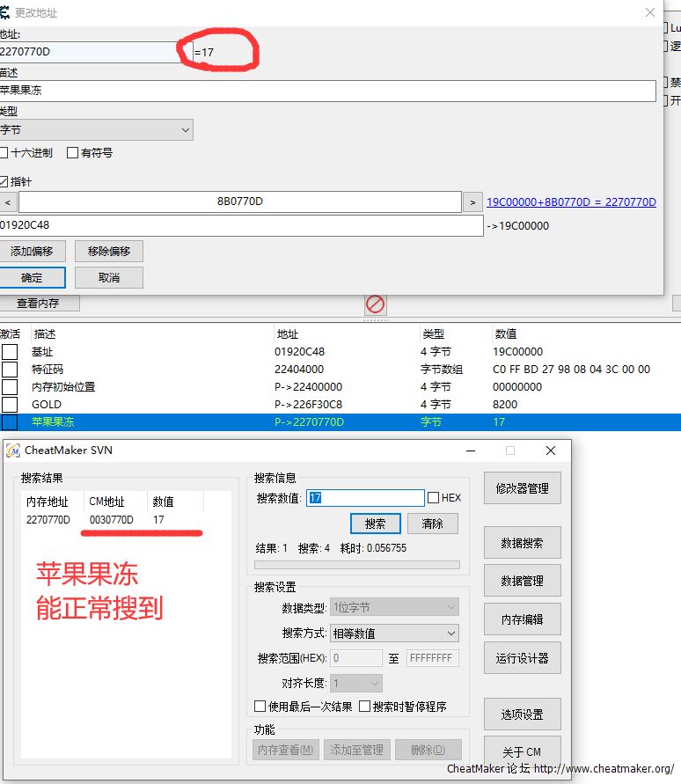Click the red no-entry stop icon
Image resolution: width=681 pixels, height=784 pixels.
375,304
